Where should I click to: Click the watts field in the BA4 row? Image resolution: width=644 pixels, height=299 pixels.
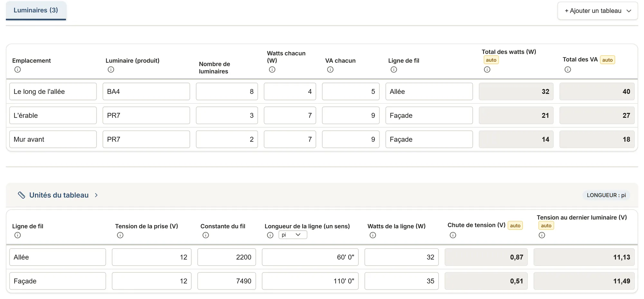coord(290,92)
